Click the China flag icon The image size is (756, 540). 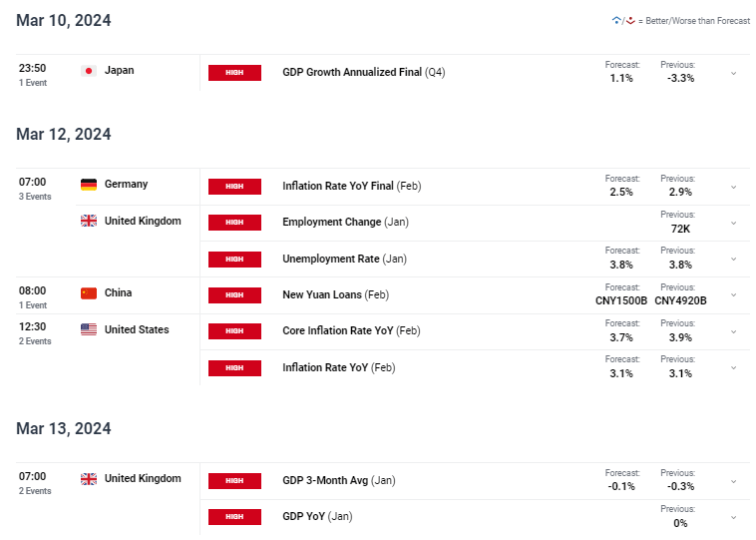click(x=89, y=293)
